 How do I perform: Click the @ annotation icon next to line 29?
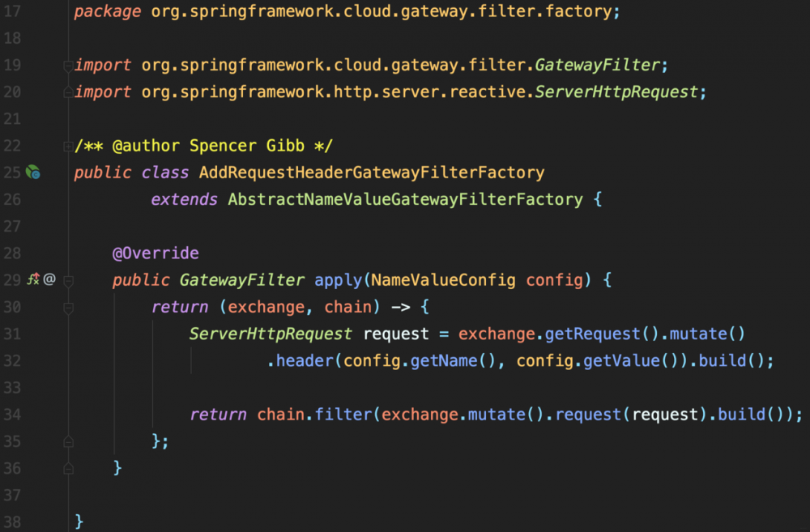coord(48,279)
